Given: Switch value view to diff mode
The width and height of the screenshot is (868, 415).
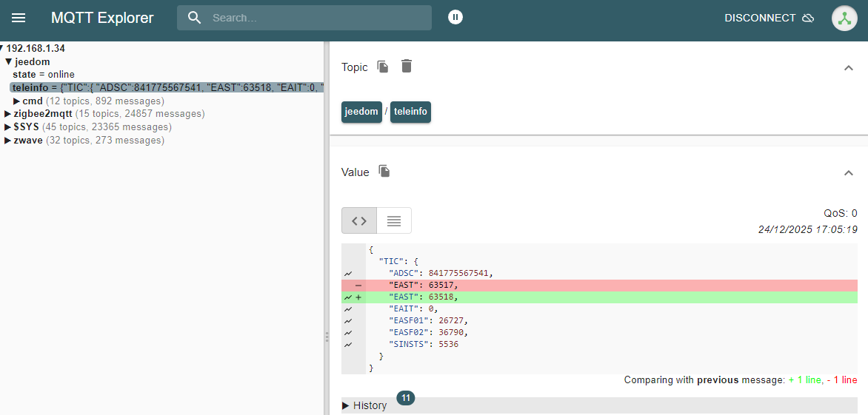Looking at the screenshot, I should (359, 220).
